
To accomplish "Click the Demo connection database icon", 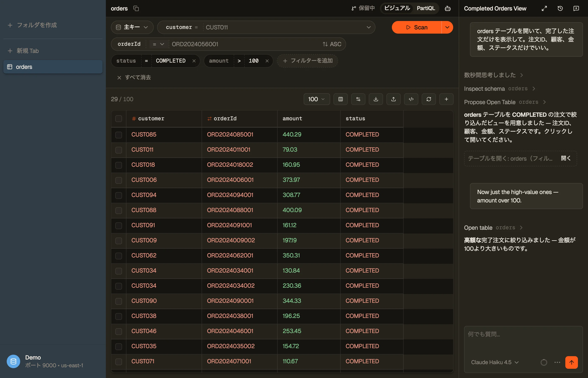I will click(13, 361).
